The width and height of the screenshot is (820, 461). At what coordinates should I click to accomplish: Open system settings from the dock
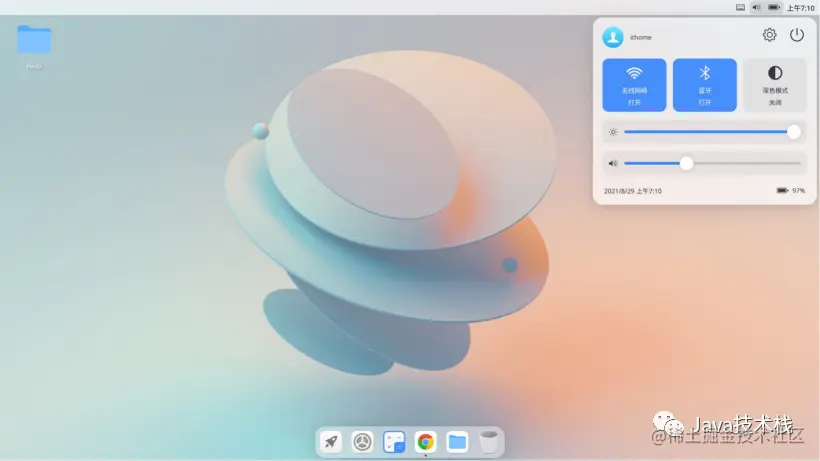362,442
